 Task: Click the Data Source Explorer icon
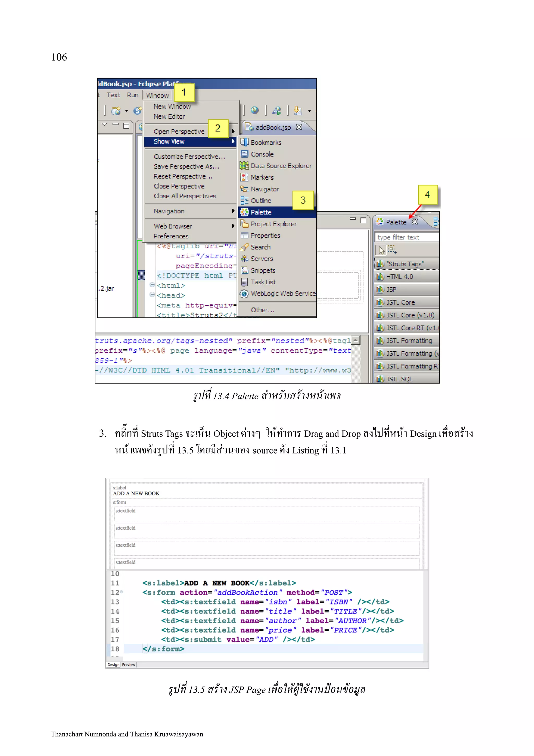pyautogui.click(x=244, y=166)
